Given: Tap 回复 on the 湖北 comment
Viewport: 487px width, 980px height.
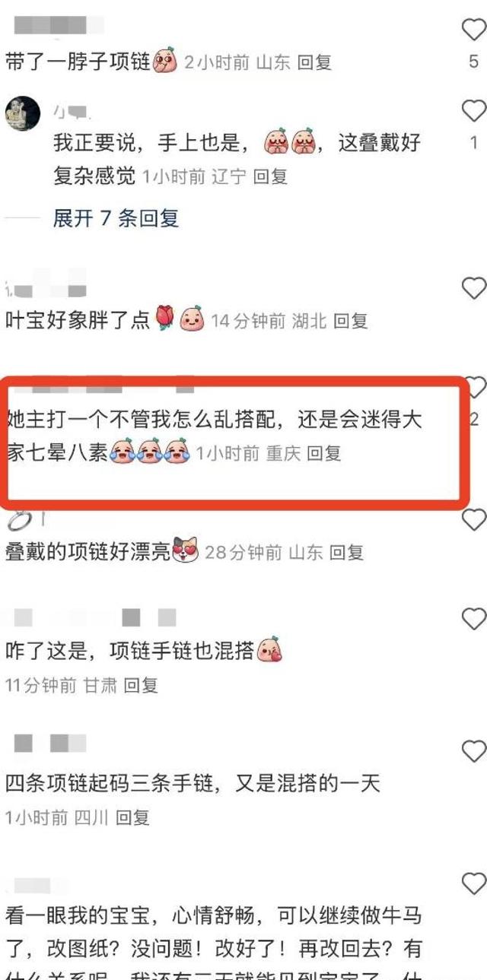Looking at the screenshot, I should click(x=350, y=321).
